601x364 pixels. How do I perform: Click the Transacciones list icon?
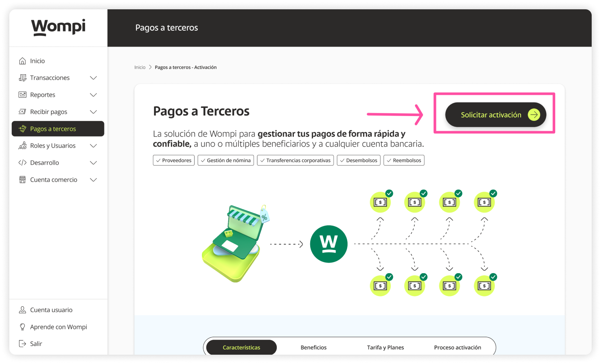[23, 78]
